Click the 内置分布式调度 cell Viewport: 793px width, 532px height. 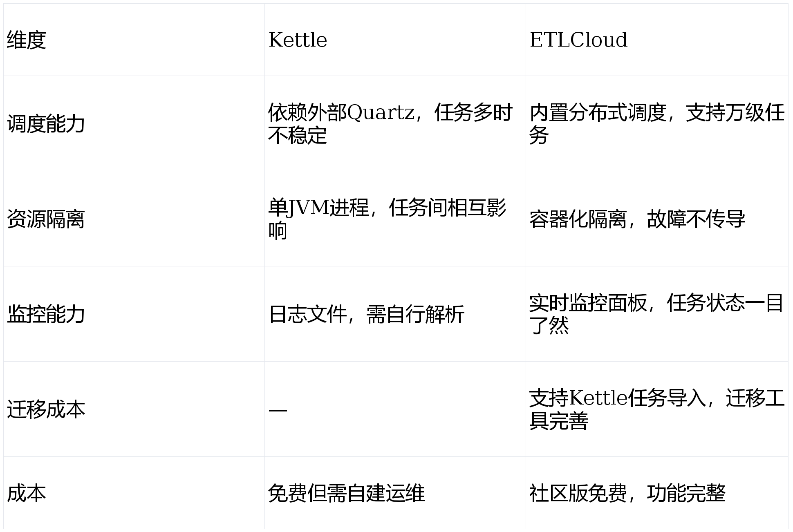click(x=657, y=123)
